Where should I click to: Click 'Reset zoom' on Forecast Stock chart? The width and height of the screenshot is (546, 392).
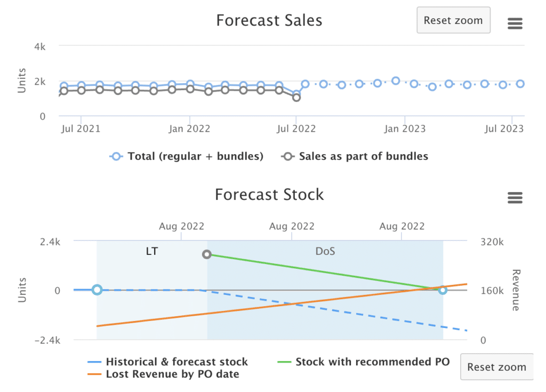496,367
